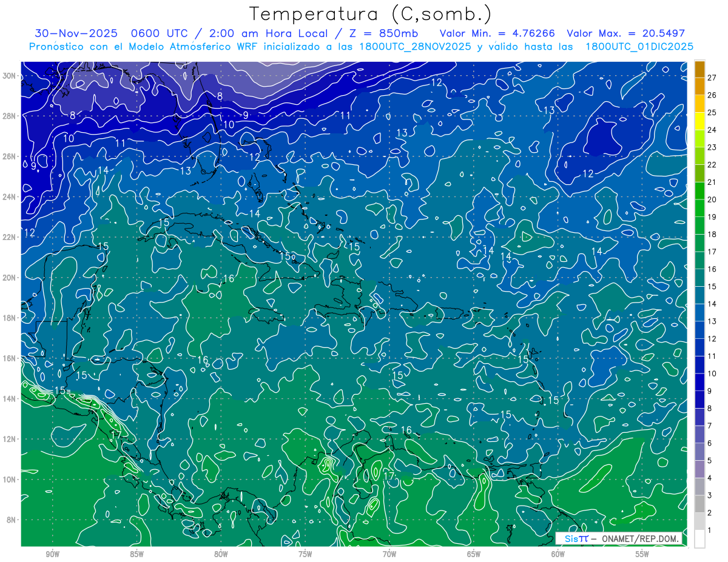Image resolution: width=728 pixels, height=562 pixels.
Task: Click the 'ONAMET/REP.DOM.' credit box
Action: coord(618,538)
